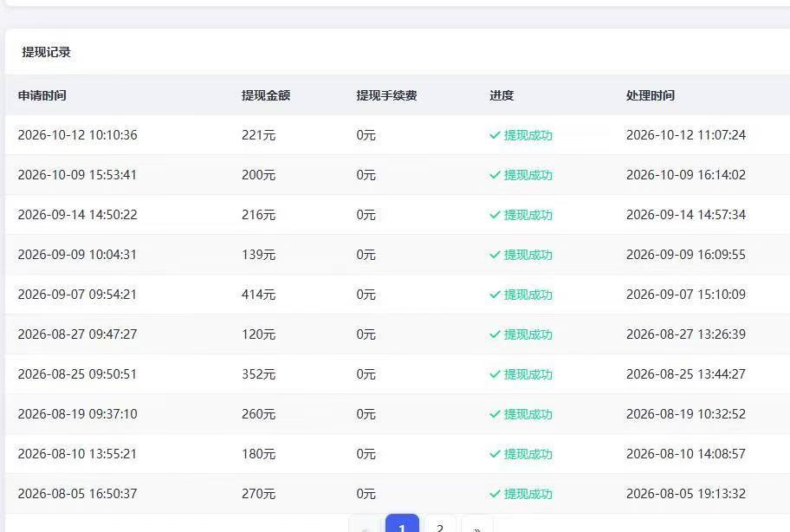Select 提现成功 status in the 180元 row
This screenshot has width=790, height=532.
point(521,453)
